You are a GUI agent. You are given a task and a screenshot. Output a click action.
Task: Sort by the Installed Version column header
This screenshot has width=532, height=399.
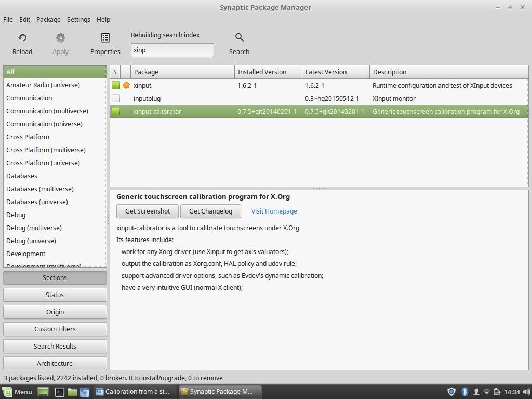tap(269, 72)
